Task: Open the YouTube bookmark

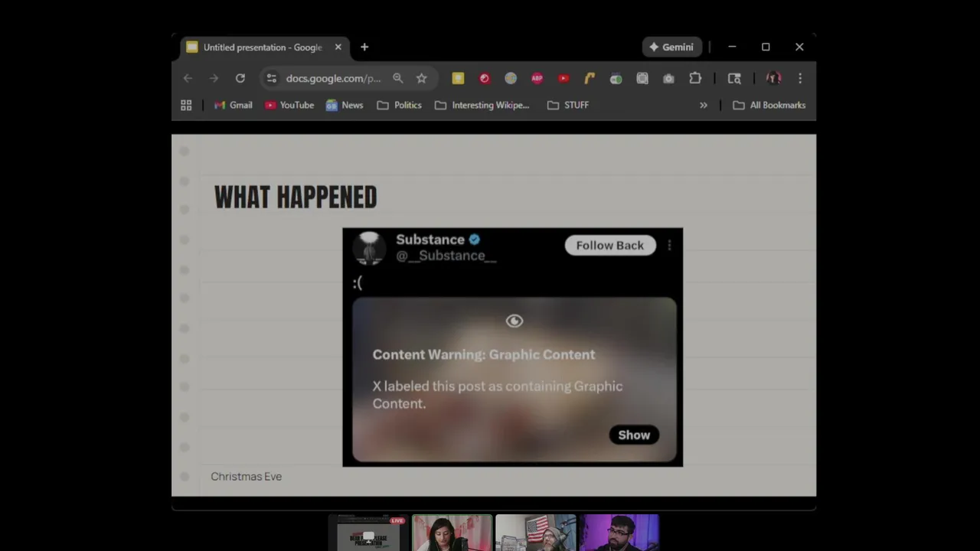Action: coord(289,105)
